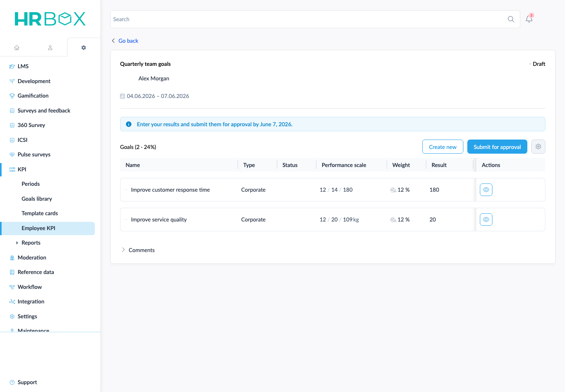
Task: Click the Go back link
Action: pos(128,41)
